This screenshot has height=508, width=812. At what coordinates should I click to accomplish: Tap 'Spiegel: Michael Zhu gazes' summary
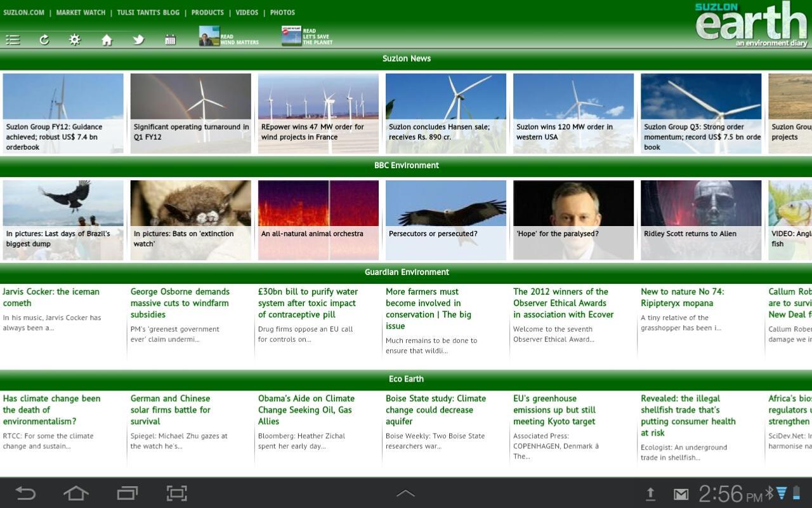pyautogui.click(x=179, y=441)
